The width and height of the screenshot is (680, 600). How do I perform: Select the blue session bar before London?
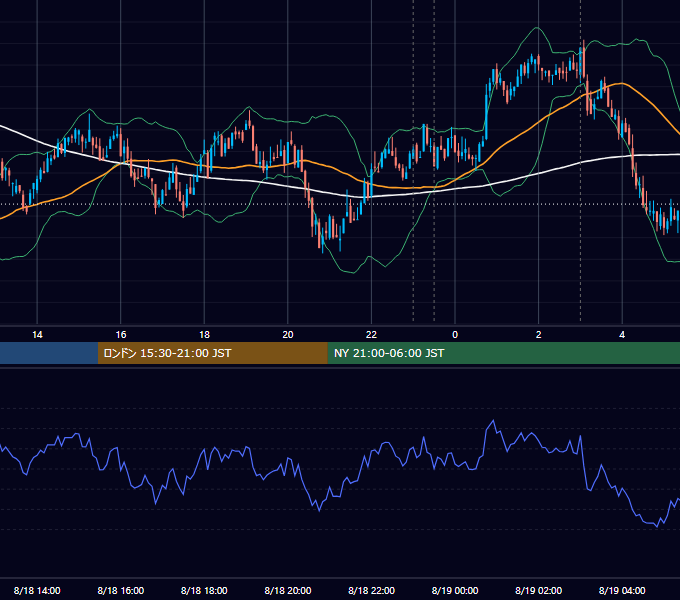click(x=49, y=353)
